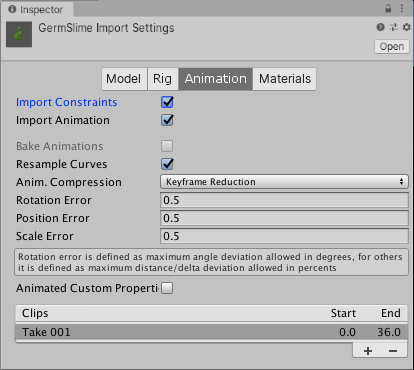Click the Rotation Error label
This screenshot has height=370, width=414.
(x=54, y=200)
